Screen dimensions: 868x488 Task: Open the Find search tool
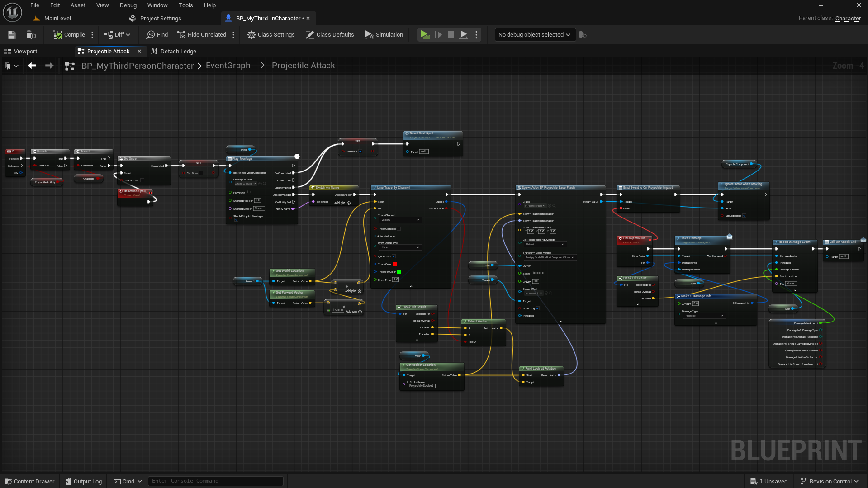[157, 35]
